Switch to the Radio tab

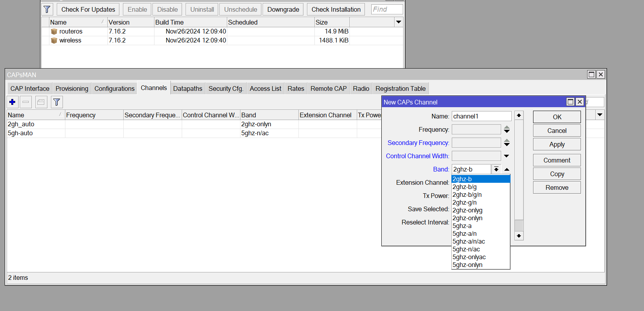(361, 88)
